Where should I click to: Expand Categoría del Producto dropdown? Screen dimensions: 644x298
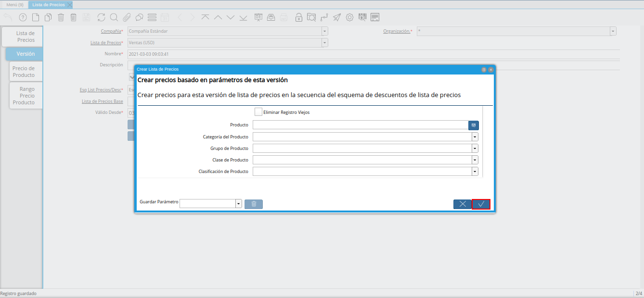point(475,137)
